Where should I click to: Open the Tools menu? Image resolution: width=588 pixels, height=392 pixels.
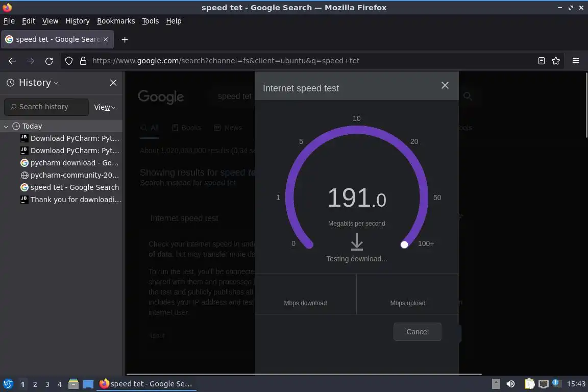(x=151, y=21)
